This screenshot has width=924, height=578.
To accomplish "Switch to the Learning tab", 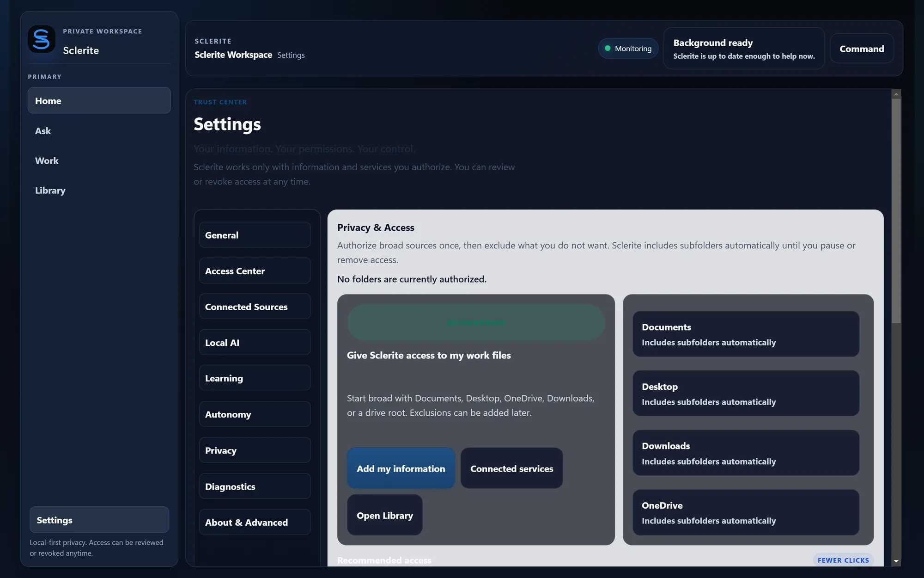I will 255,378.
